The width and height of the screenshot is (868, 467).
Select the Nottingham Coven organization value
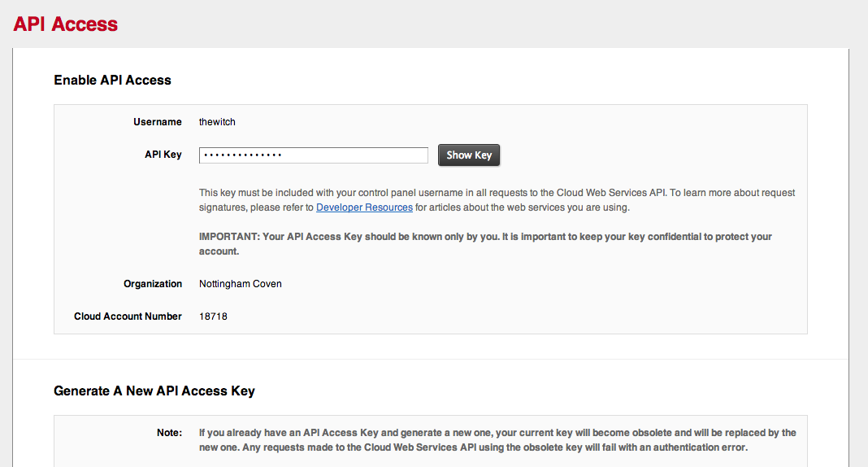241,284
